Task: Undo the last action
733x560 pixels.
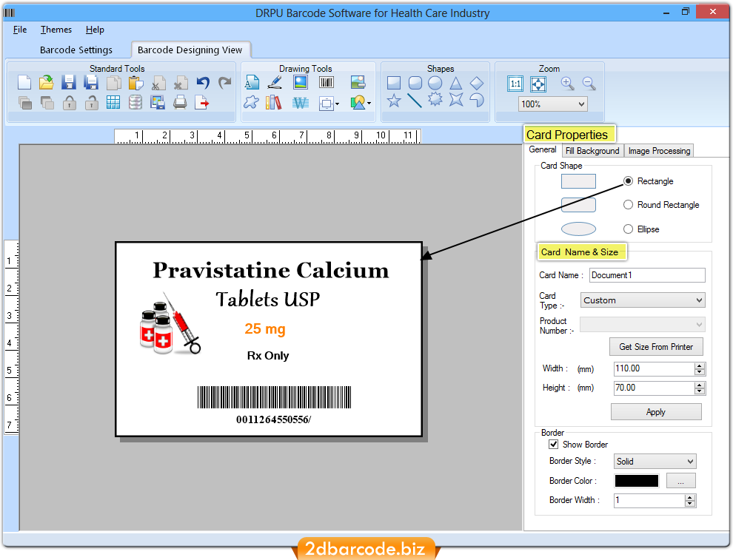Action: (x=203, y=83)
